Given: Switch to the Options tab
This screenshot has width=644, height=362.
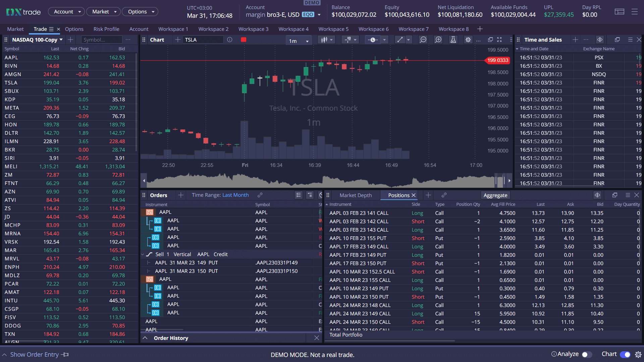Looking at the screenshot, I should click(x=74, y=29).
